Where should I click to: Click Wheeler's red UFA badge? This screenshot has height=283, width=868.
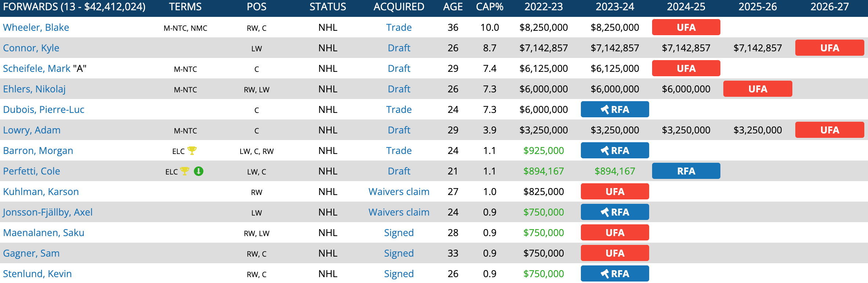[686, 27]
